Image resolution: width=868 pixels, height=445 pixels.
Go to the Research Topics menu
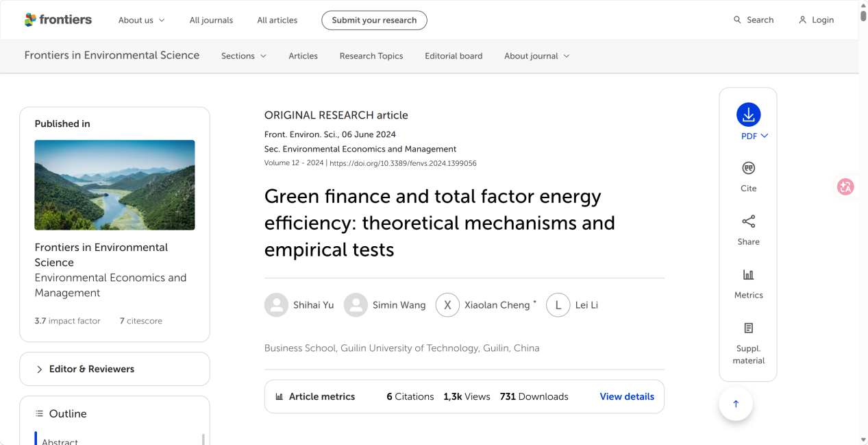click(371, 56)
